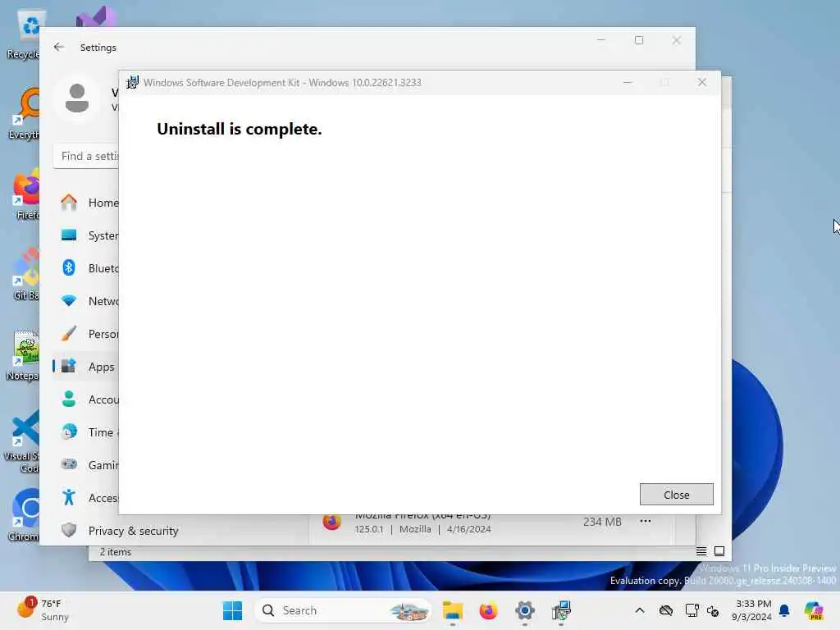
Task: Click the Windows SDK dialog title icon
Action: click(x=132, y=83)
